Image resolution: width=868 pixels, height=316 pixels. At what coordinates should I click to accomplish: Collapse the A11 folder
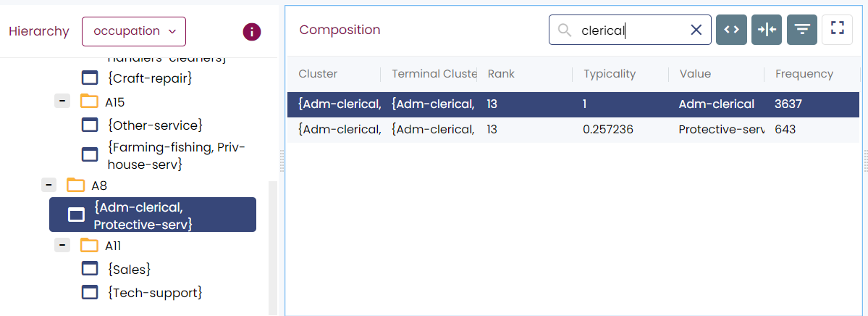coord(63,246)
